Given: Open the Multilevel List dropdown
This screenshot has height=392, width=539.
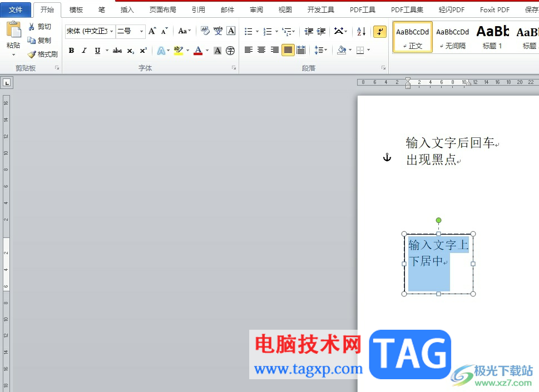Looking at the screenshot, I should click(x=288, y=32).
